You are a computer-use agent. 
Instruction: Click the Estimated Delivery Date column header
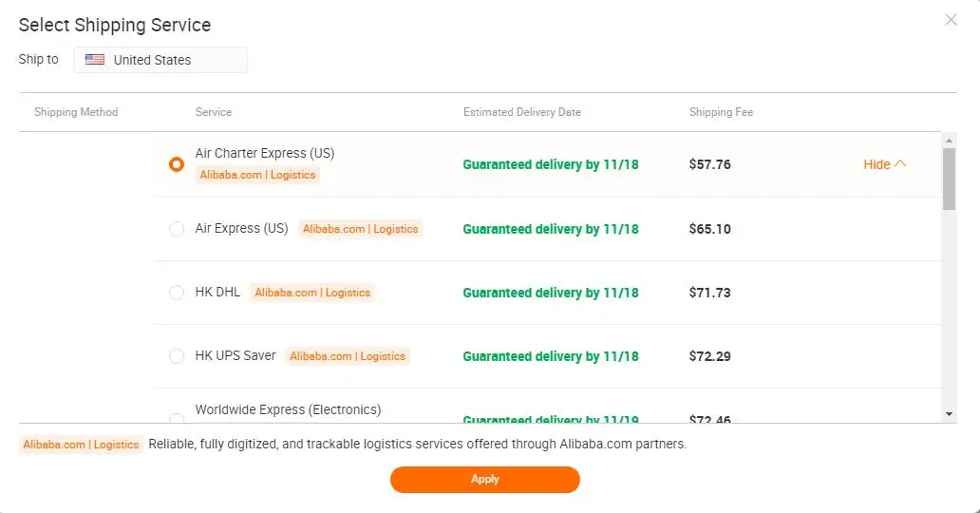pyautogui.click(x=521, y=112)
